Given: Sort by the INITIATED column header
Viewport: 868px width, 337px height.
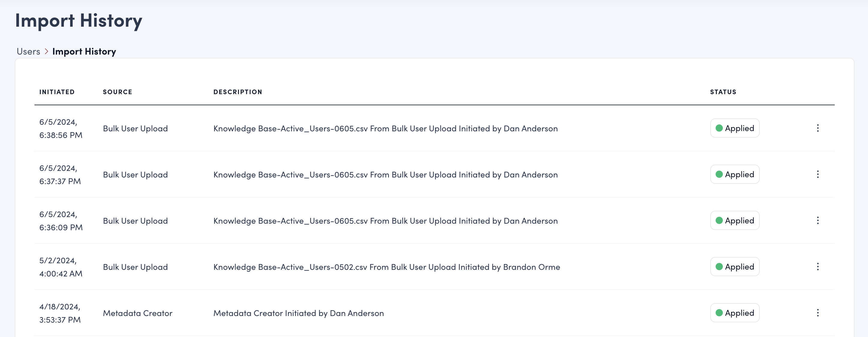Looking at the screenshot, I should click(x=57, y=92).
